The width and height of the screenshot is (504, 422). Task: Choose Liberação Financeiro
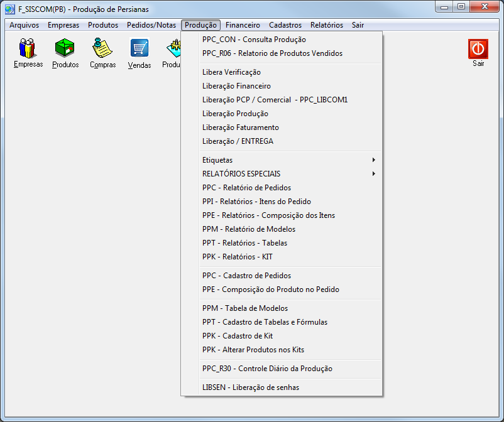tap(291, 86)
